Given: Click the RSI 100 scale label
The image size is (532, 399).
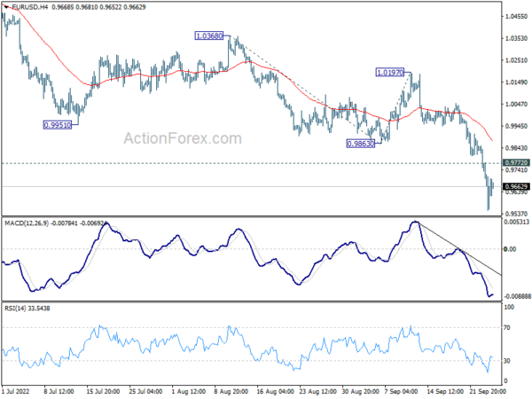Looking at the screenshot, I should (x=509, y=307).
